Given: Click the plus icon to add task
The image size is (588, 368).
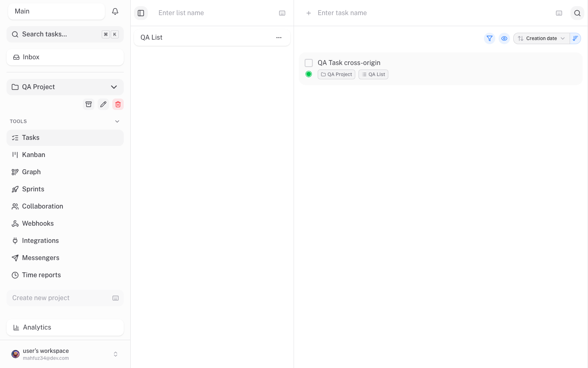Looking at the screenshot, I should pyautogui.click(x=309, y=13).
